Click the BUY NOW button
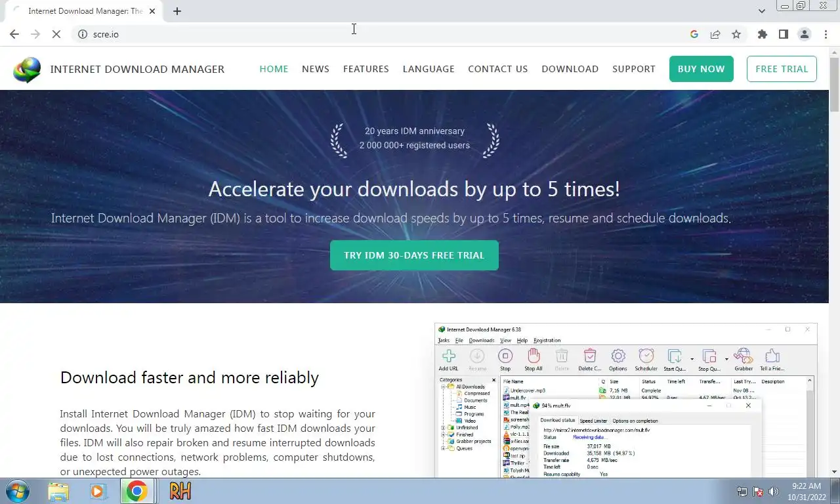 click(x=702, y=69)
